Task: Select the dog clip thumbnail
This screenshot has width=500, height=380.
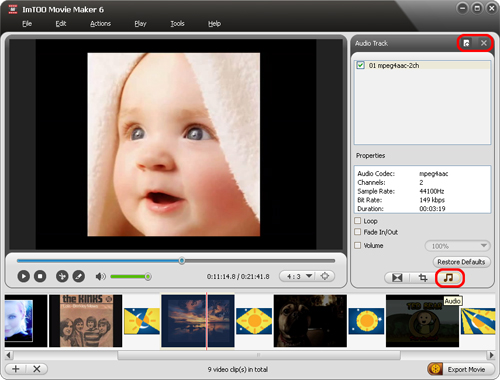Action: pos(310,321)
